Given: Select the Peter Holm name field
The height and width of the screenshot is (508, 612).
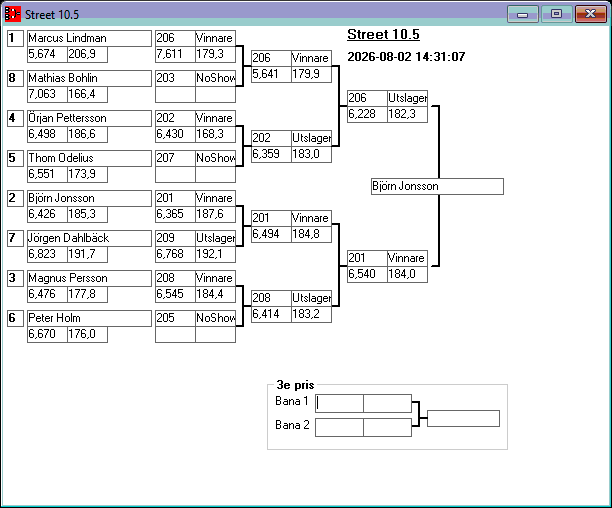Looking at the screenshot, I should click(89, 318).
